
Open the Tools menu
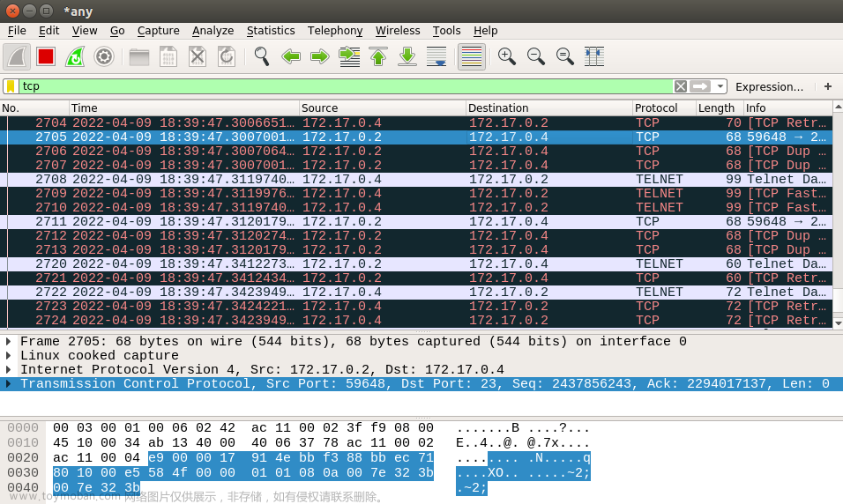446,31
